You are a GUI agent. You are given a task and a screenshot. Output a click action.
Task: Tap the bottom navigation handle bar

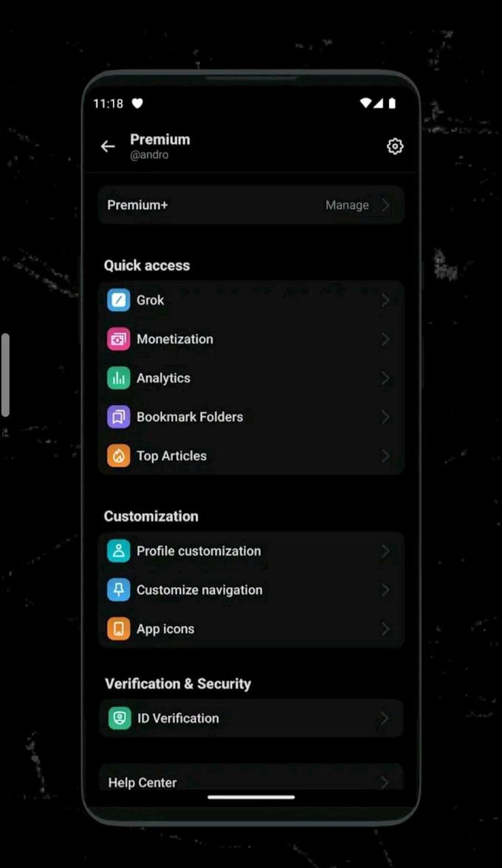[x=251, y=796]
